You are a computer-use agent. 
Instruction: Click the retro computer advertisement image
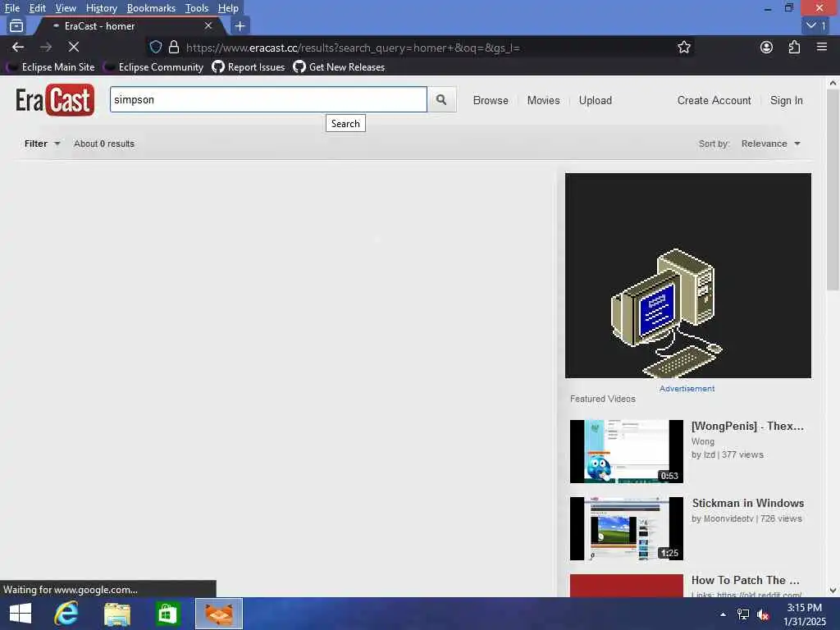click(x=688, y=276)
